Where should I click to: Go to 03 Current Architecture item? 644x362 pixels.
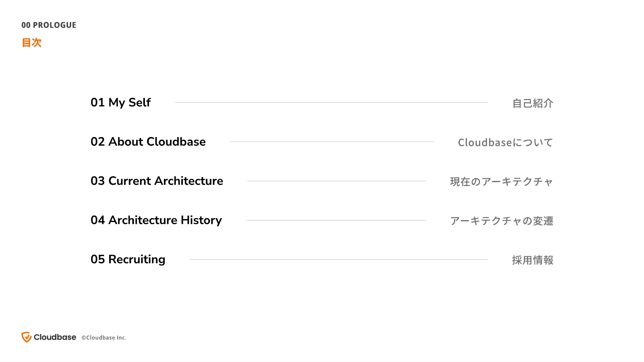tap(156, 181)
